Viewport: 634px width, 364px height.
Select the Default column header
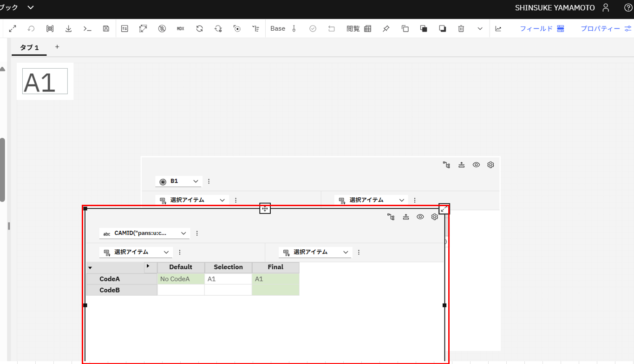pos(181,267)
